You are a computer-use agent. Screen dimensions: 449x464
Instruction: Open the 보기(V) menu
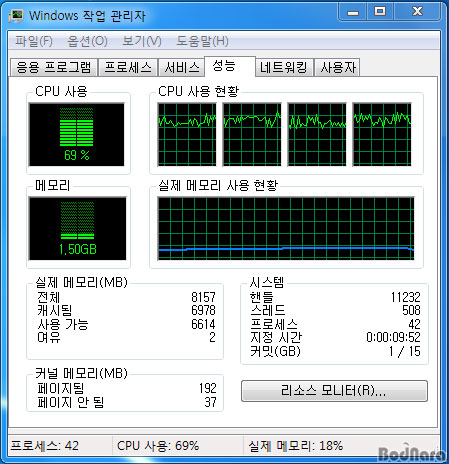coord(142,41)
